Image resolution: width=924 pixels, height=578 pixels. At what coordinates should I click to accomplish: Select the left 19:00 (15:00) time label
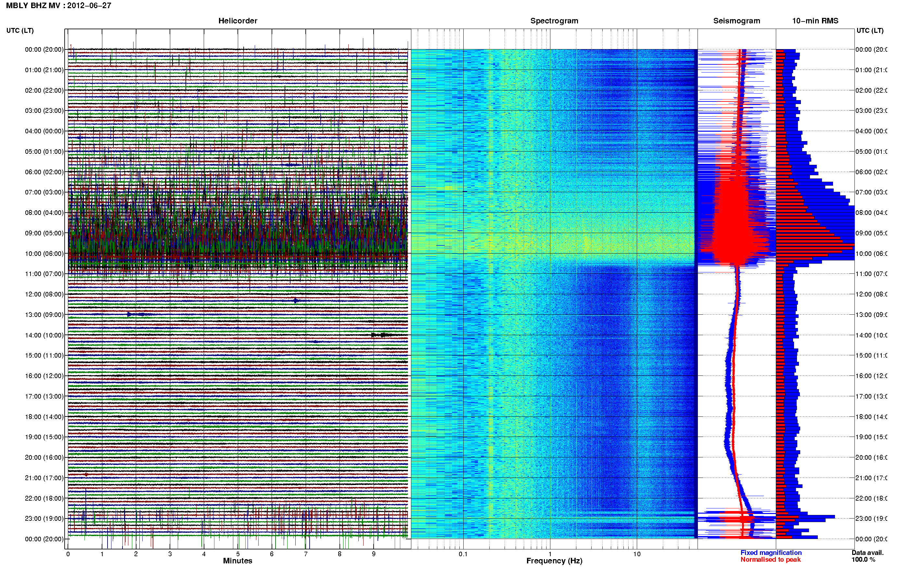(44, 437)
